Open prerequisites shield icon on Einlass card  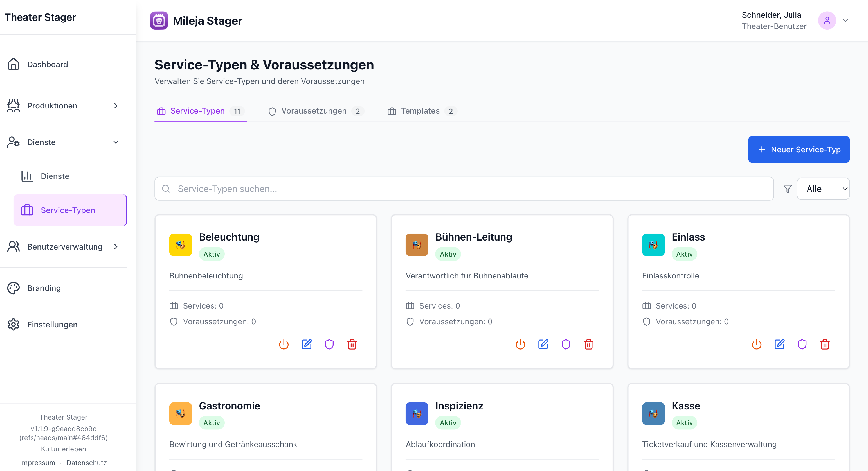pos(802,344)
